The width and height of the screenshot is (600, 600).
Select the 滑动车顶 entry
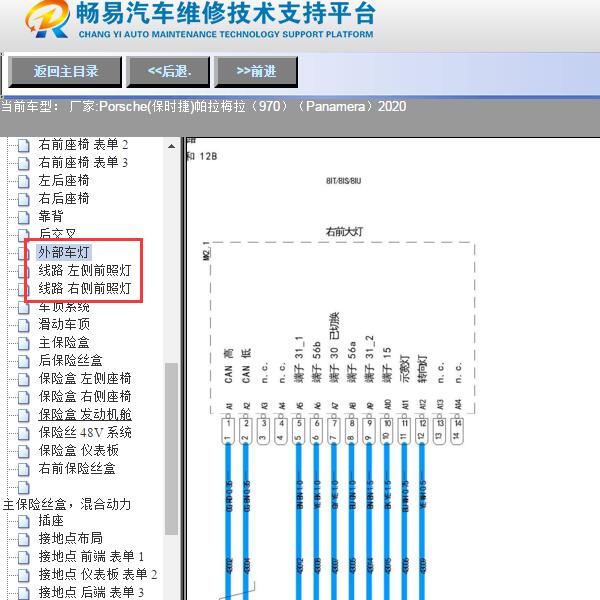tap(64, 324)
